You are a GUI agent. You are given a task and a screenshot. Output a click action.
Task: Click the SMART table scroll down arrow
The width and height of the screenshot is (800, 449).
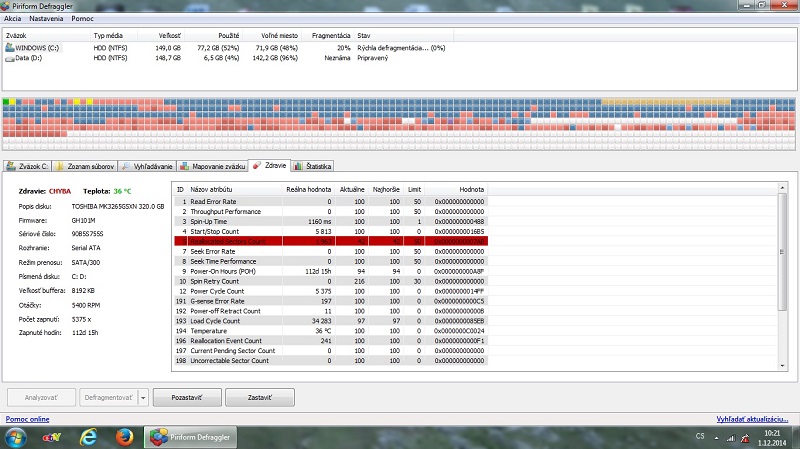(783, 366)
